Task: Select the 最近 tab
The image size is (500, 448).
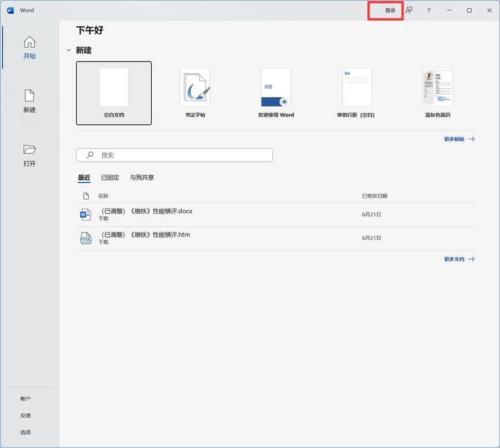Action: [x=84, y=178]
